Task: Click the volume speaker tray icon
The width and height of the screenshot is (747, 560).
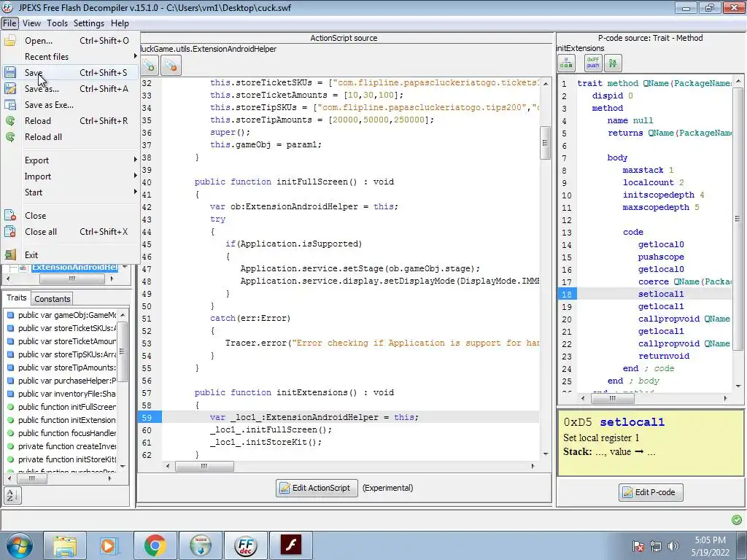Action: (x=673, y=545)
